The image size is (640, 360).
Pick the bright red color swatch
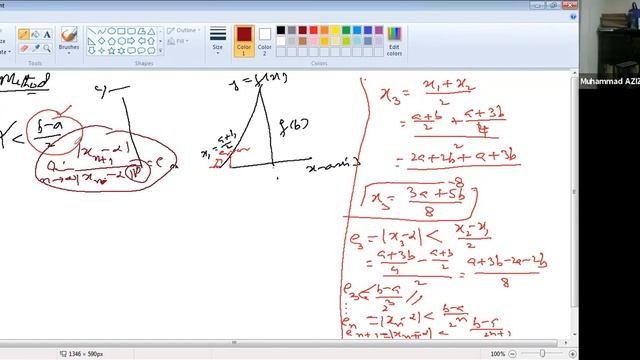[313, 30]
